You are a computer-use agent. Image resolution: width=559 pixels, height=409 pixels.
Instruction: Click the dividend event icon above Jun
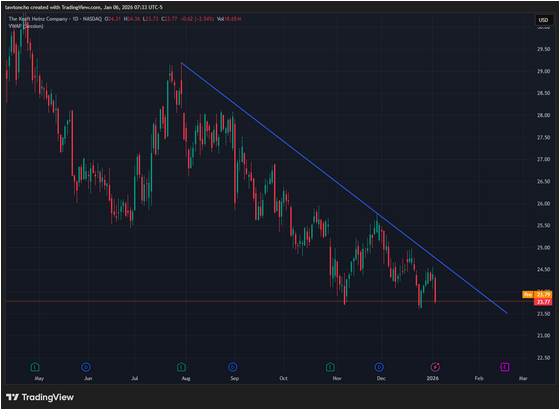pos(86,367)
